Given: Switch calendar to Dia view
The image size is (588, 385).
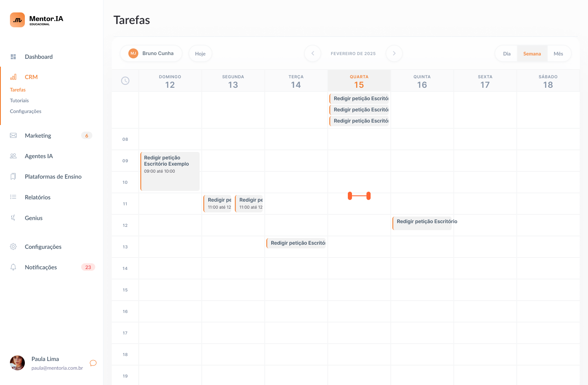Looking at the screenshot, I should pos(506,54).
